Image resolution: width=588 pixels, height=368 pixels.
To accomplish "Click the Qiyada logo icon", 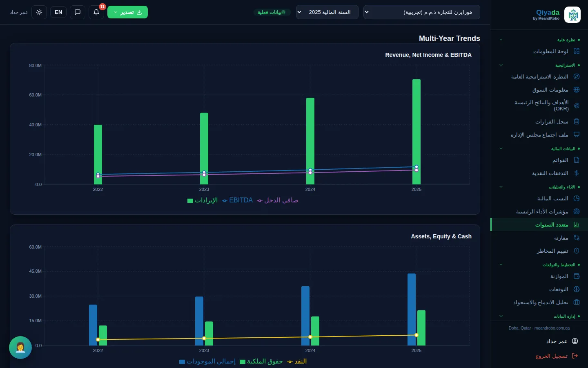I will [572, 15].
